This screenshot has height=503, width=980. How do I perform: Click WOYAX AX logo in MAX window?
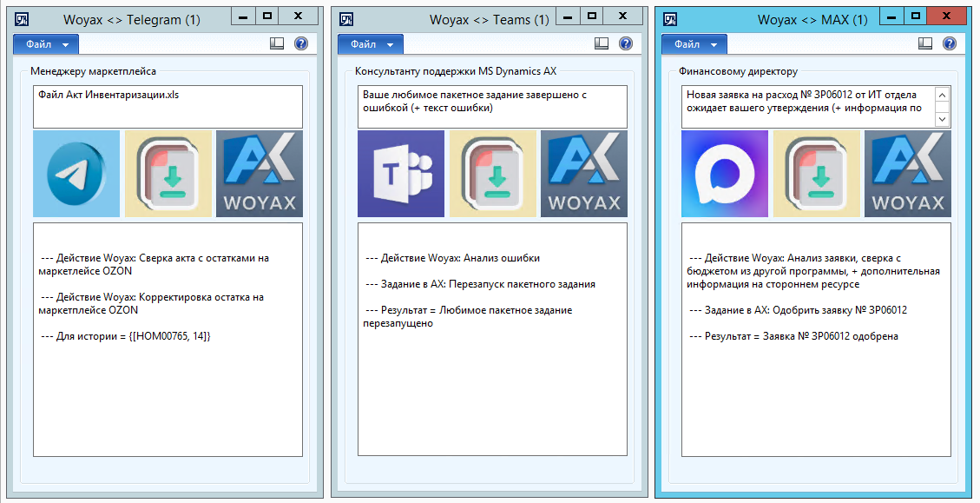tap(907, 174)
